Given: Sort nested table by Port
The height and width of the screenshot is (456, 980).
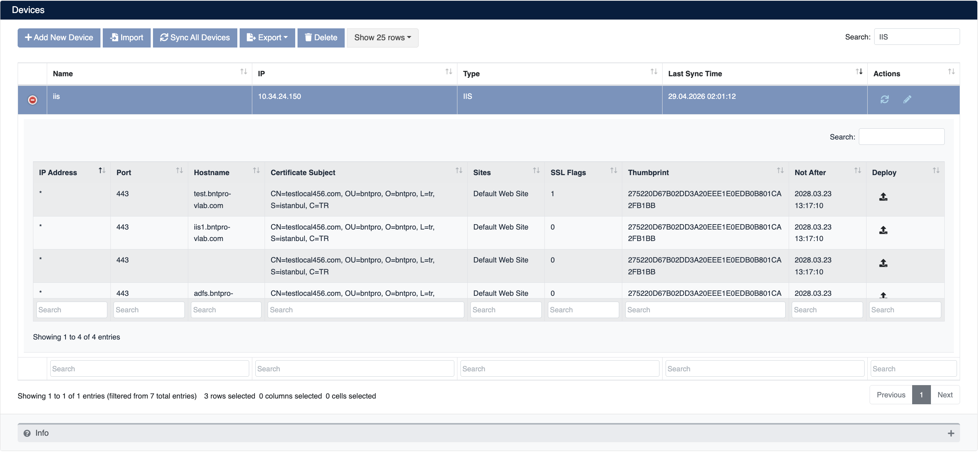Looking at the screenshot, I should click(150, 172).
